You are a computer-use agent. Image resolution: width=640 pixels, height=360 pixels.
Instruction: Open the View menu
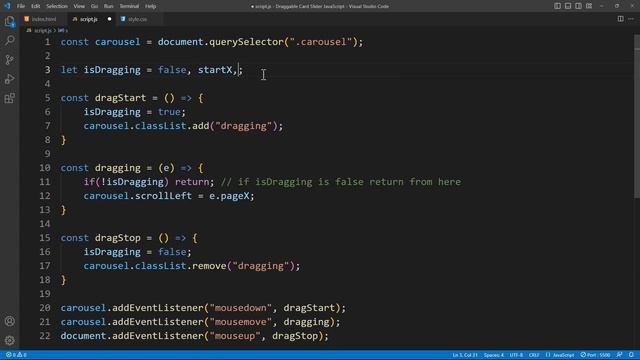click(79, 6)
